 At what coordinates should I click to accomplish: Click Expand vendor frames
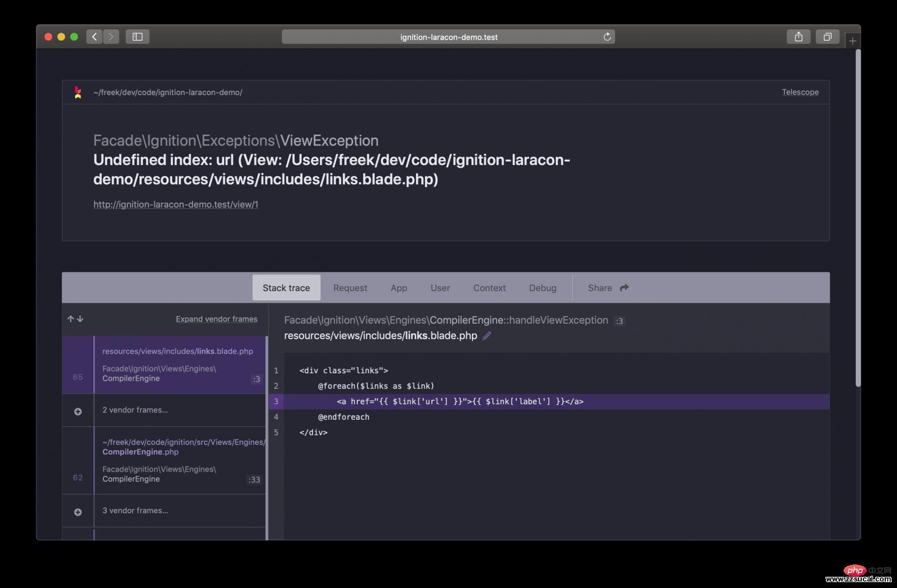point(217,319)
